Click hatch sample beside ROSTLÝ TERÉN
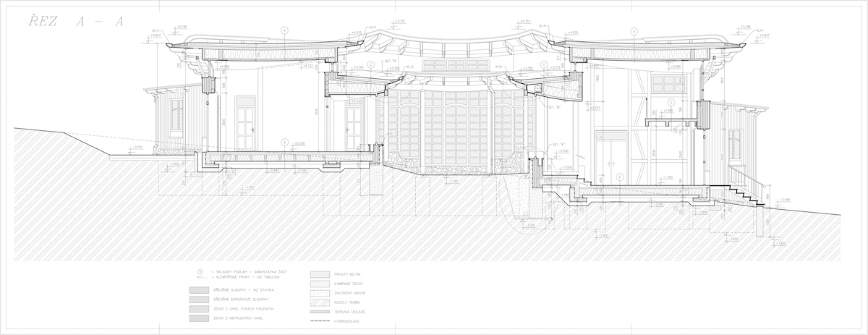Screen dimensions: 868x335 click(x=320, y=302)
